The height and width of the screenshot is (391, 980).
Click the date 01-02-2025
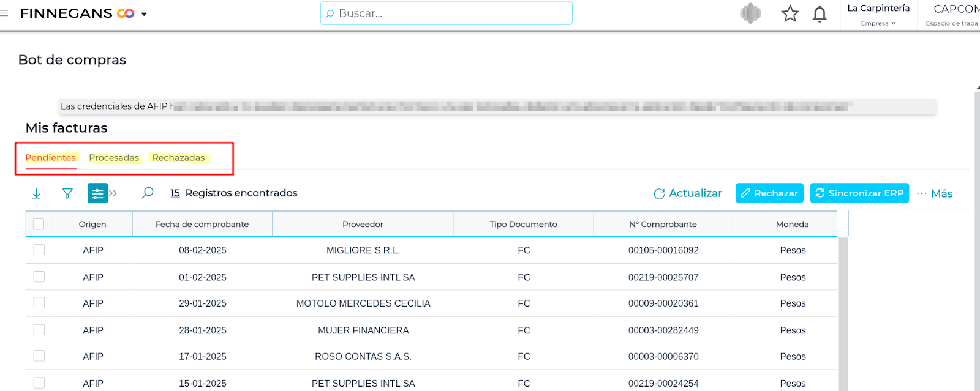203,277
